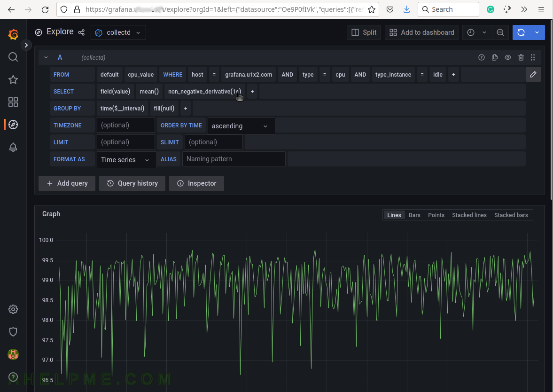Screen dimensions: 553x392
Task: Run the query with refresh button
Action: (x=521, y=32)
